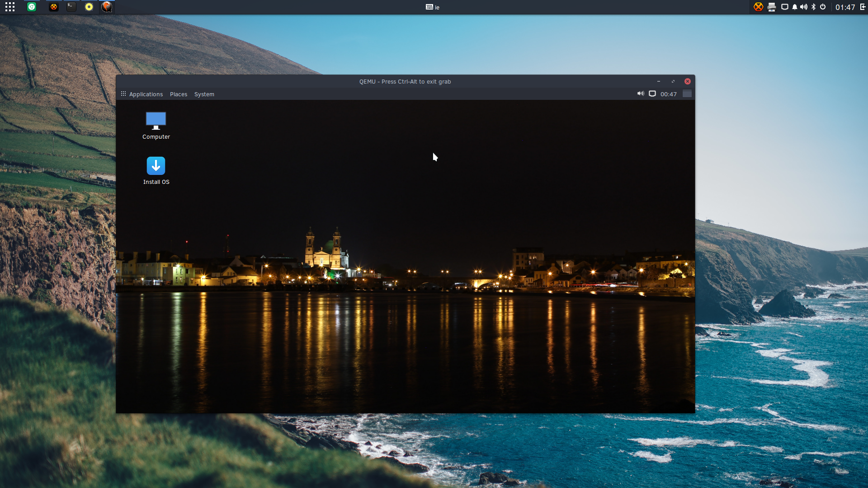Click the host volume speaker icon
This screenshot has width=868, height=488.
[804, 7]
